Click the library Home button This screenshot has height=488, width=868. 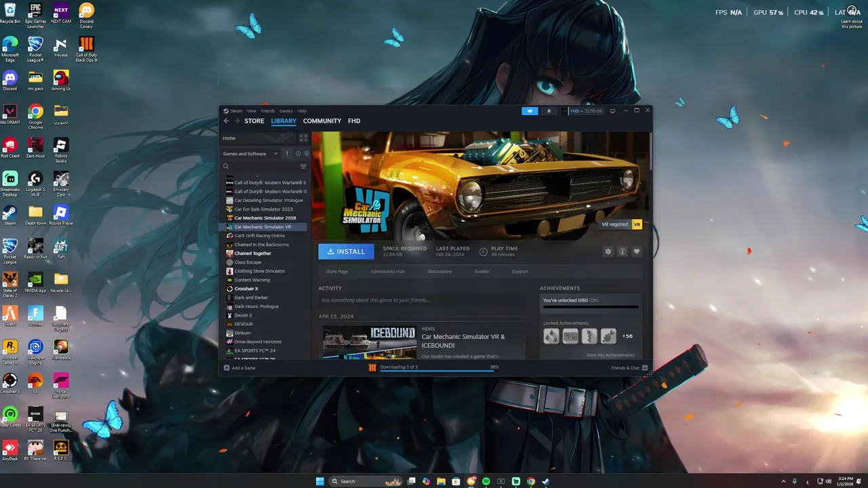click(x=258, y=138)
